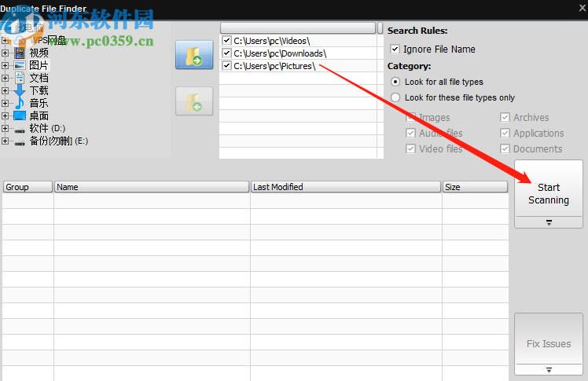The height and width of the screenshot is (381, 588).
Task: Sort results by the Group column
Action: pos(28,187)
